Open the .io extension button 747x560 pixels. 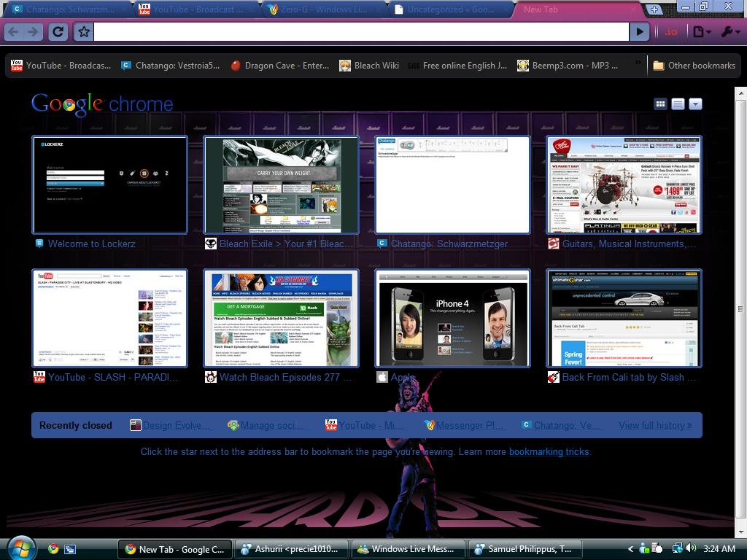pyautogui.click(x=671, y=32)
